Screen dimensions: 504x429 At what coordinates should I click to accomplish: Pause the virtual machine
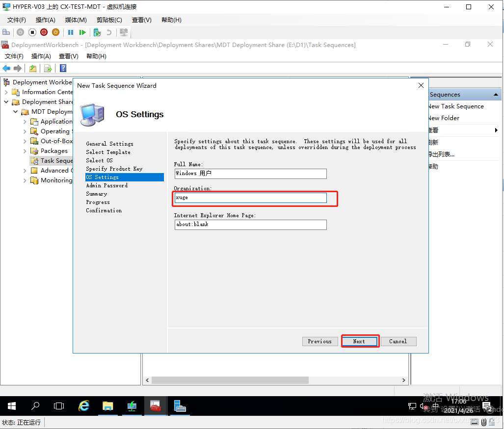(x=71, y=32)
